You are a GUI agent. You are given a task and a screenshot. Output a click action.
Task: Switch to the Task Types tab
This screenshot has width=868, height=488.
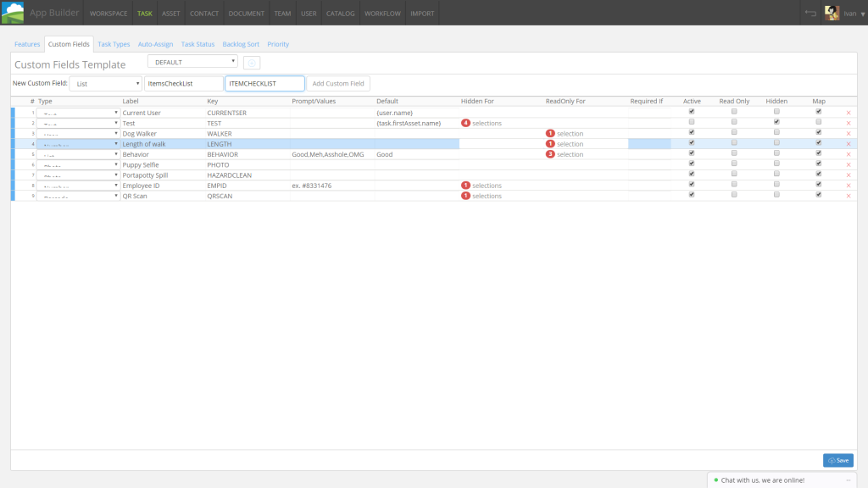[114, 44]
